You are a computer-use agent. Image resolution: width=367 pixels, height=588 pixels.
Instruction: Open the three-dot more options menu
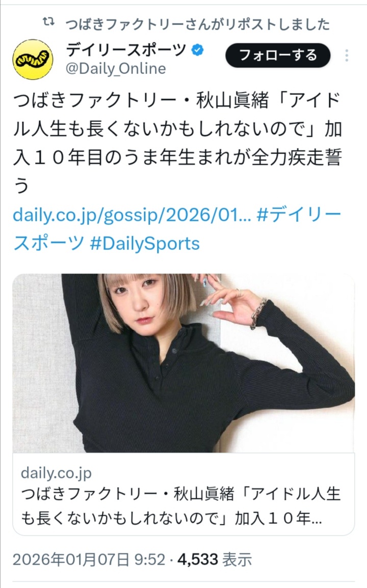click(x=347, y=56)
